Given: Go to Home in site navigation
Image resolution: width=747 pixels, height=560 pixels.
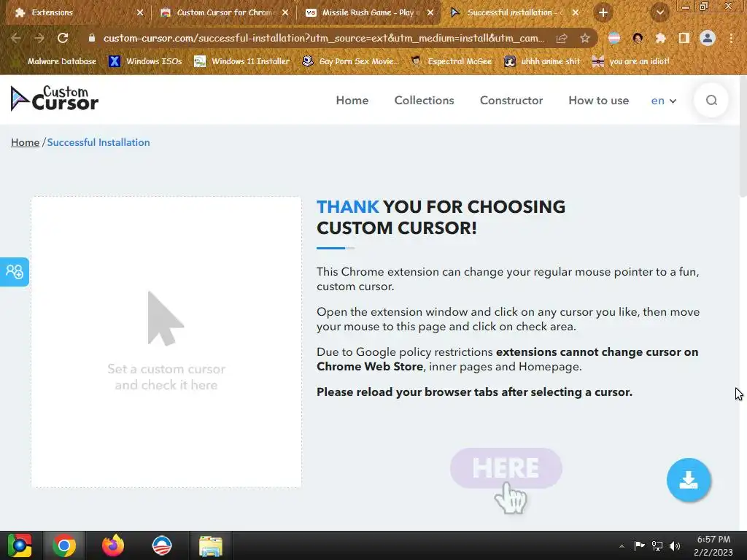Looking at the screenshot, I should (x=352, y=101).
